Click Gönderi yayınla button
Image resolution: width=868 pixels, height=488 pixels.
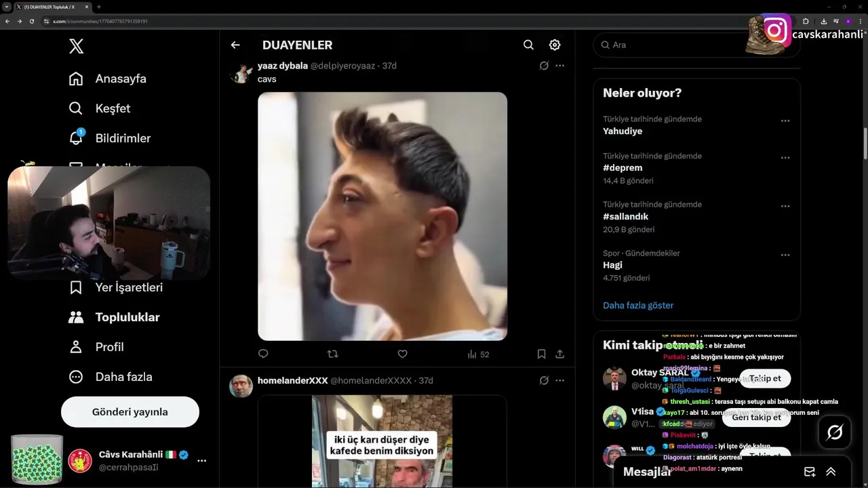(x=130, y=412)
